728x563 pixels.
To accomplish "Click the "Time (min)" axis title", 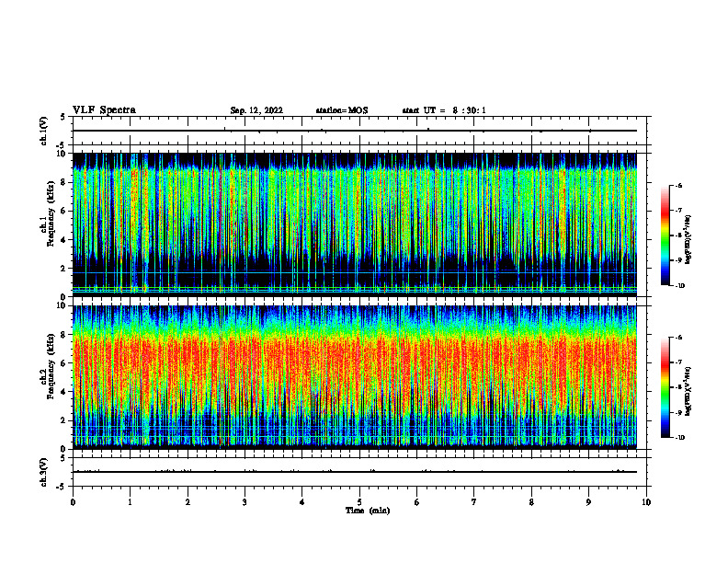I will click(368, 511).
